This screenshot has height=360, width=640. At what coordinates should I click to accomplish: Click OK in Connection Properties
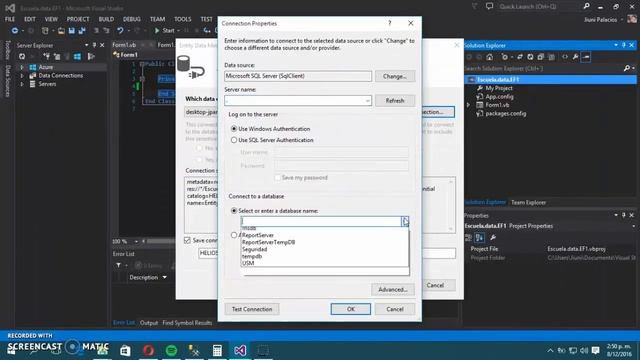coord(351,309)
